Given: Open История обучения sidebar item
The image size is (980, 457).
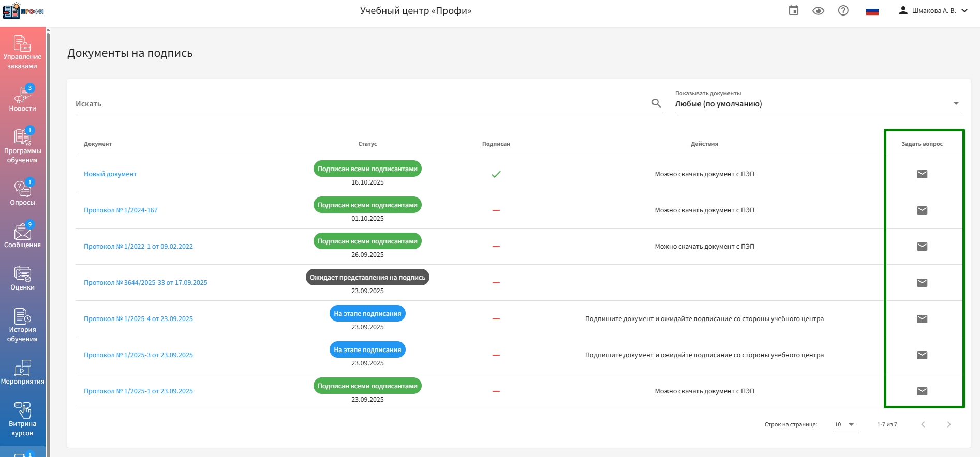Looking at the screenshot, I should (x=22, y=325).
